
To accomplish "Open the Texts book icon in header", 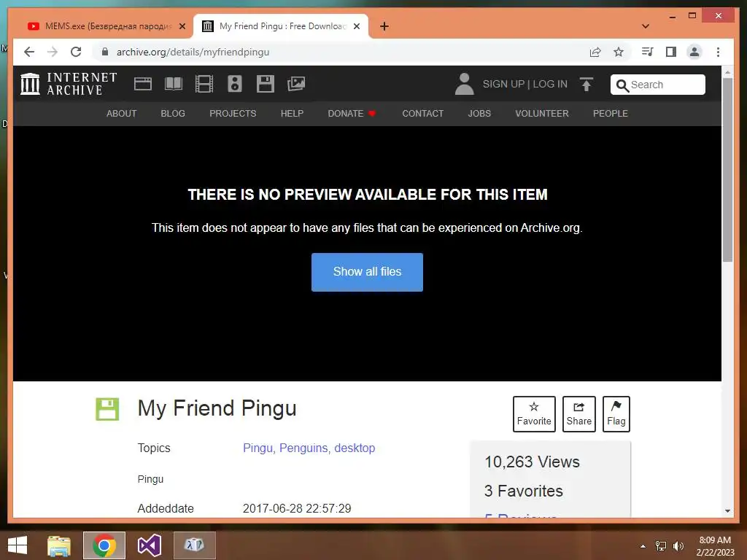I will pyautogui.click(x=174, y=84).
